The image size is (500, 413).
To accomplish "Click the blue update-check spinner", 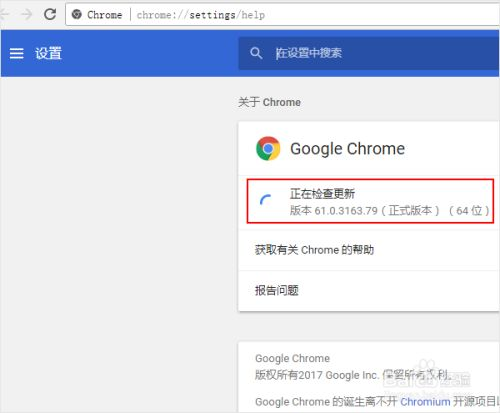I will (266, 200).
